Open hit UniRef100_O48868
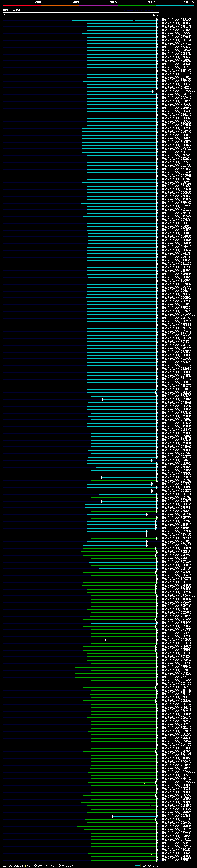The height and width of the screenshot is (868, 197). tap(176, 20)
